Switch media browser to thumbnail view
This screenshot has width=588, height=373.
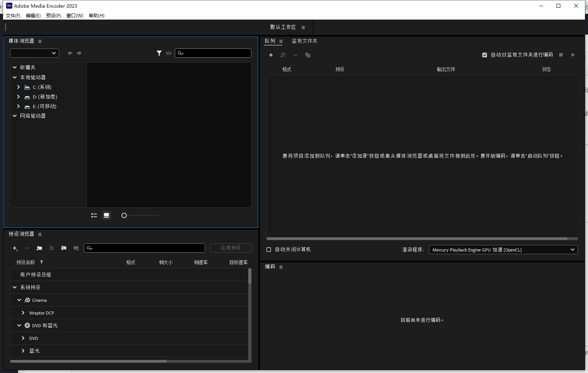point(106,215)
